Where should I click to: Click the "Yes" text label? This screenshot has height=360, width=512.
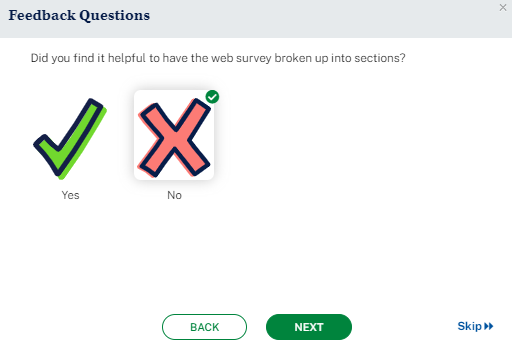point(70,195)
